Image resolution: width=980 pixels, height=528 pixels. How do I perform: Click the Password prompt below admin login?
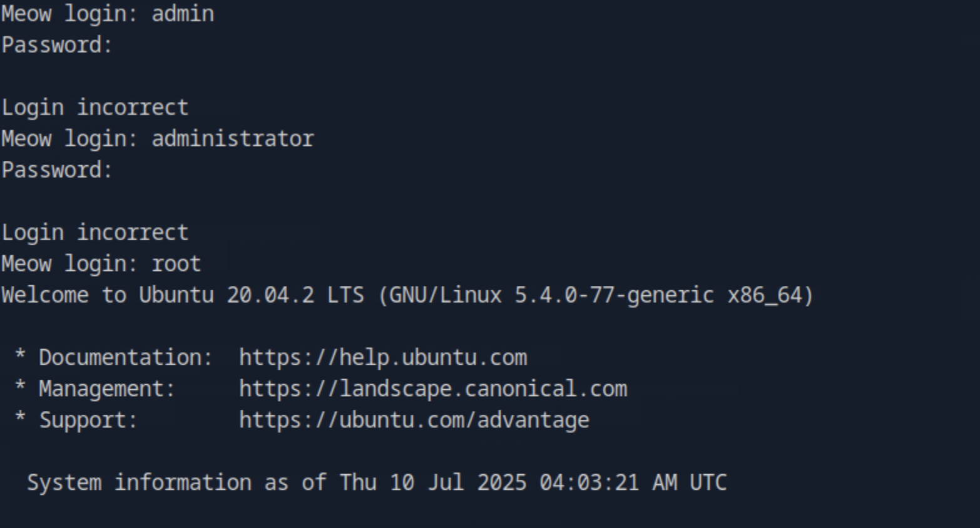coord(56,45)
